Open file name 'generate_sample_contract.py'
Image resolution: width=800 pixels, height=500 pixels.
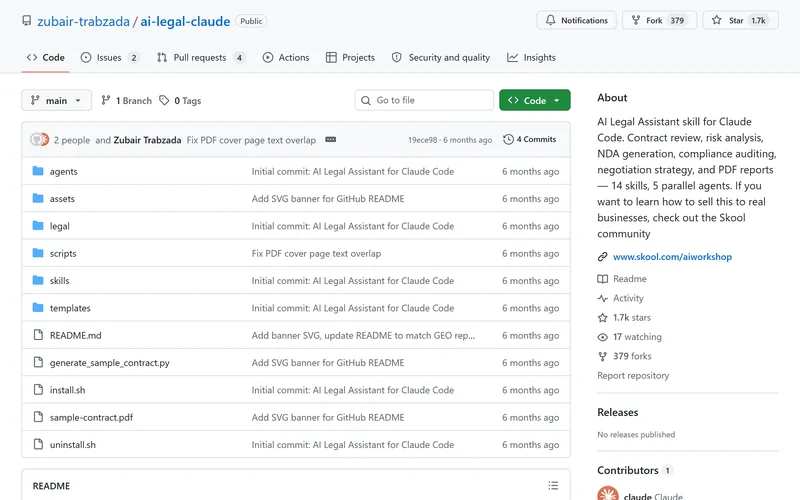(110, 363)
